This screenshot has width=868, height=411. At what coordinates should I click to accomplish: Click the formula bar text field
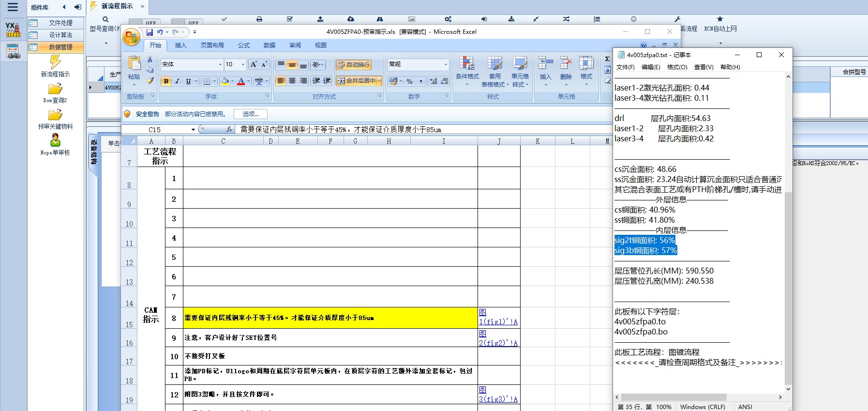423,129
